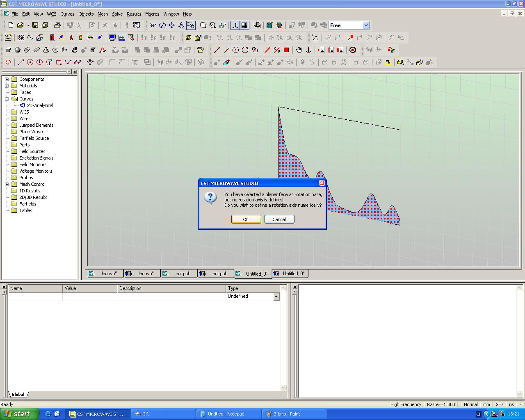Open the Solve menu
The image size is (525, 420).
tap(117, 14)
